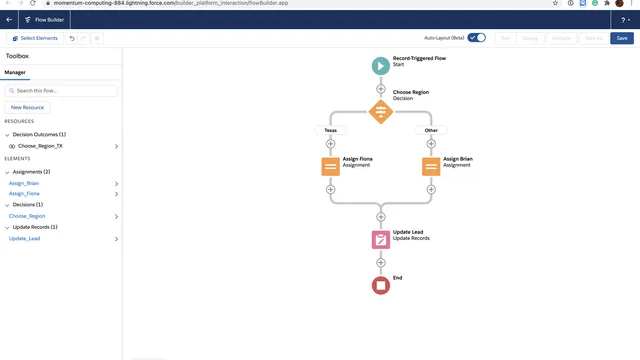The width and height of the screenshot is (640, 360).
Task: Click the Debug button
Action: 530,38
